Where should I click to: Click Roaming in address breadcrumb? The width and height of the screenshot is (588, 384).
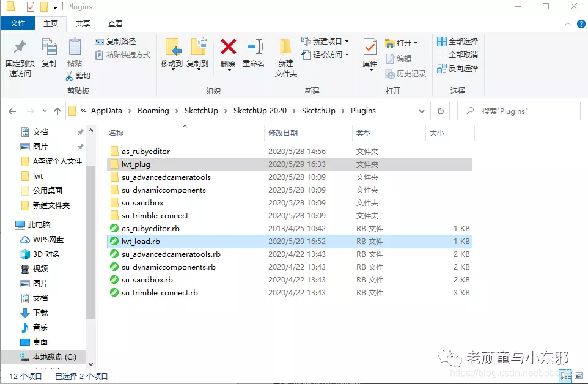click(x=153, y=111)
